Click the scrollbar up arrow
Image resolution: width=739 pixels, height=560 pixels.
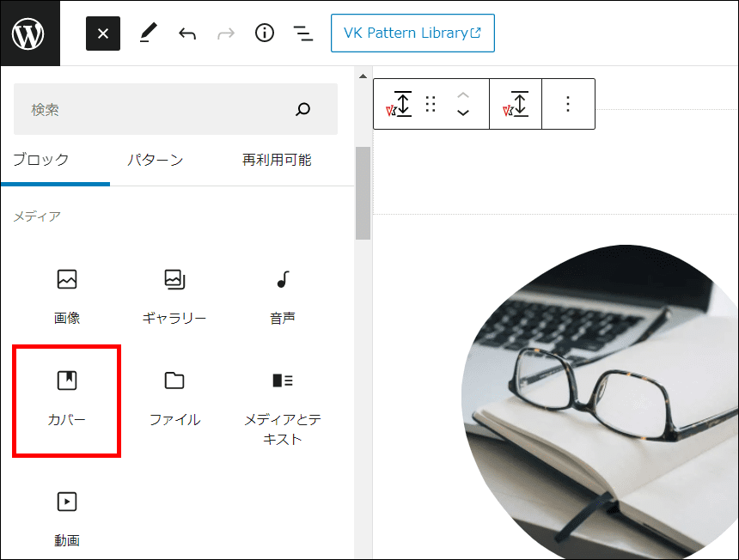363,76
